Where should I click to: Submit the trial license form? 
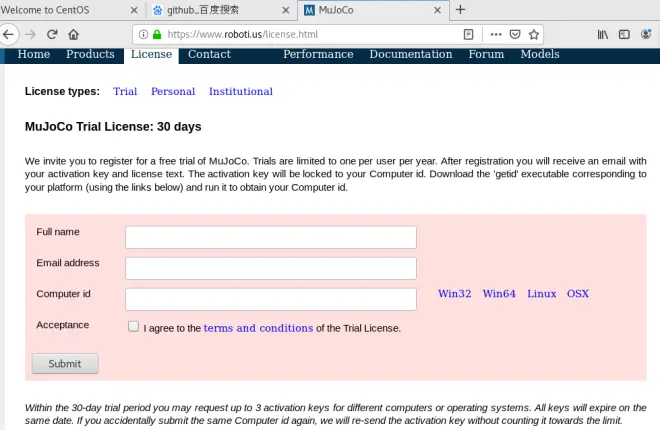point(65,364)
